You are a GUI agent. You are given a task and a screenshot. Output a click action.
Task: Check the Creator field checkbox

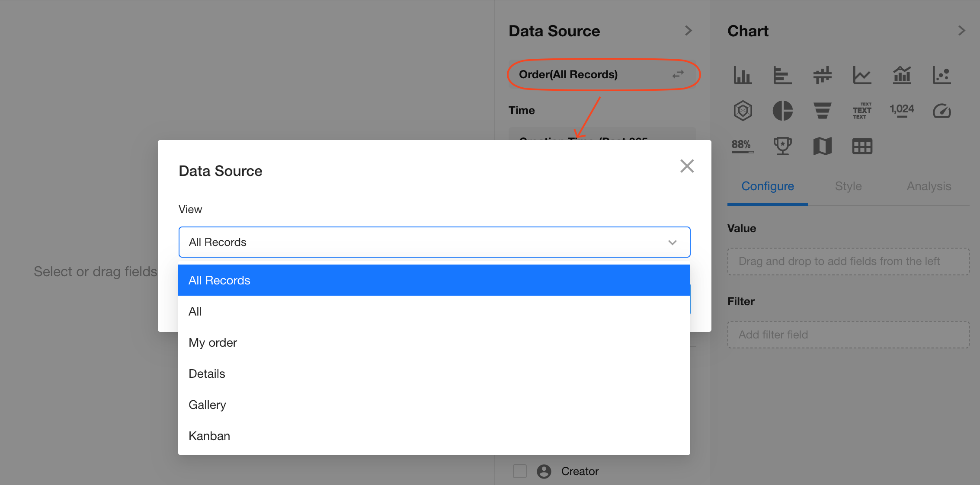519,471
